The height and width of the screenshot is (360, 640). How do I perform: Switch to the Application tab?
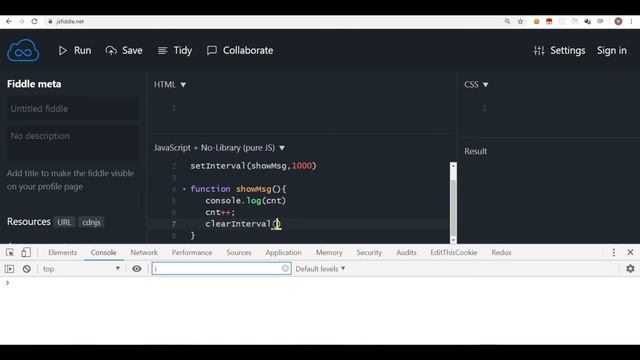pos(283,252)
